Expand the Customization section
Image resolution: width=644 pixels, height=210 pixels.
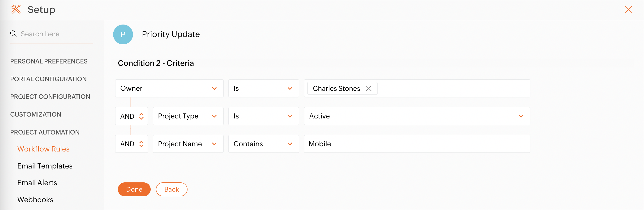[35, 114]
